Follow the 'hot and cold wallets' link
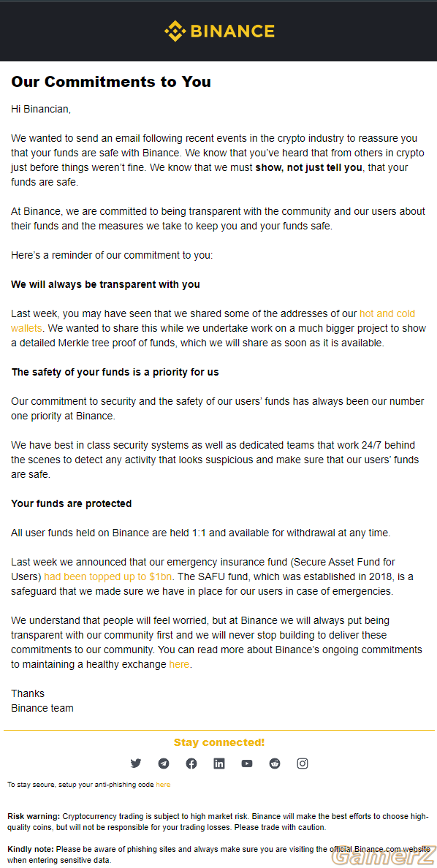Screen dimensions: 437x868 click(x=213, y=321)
